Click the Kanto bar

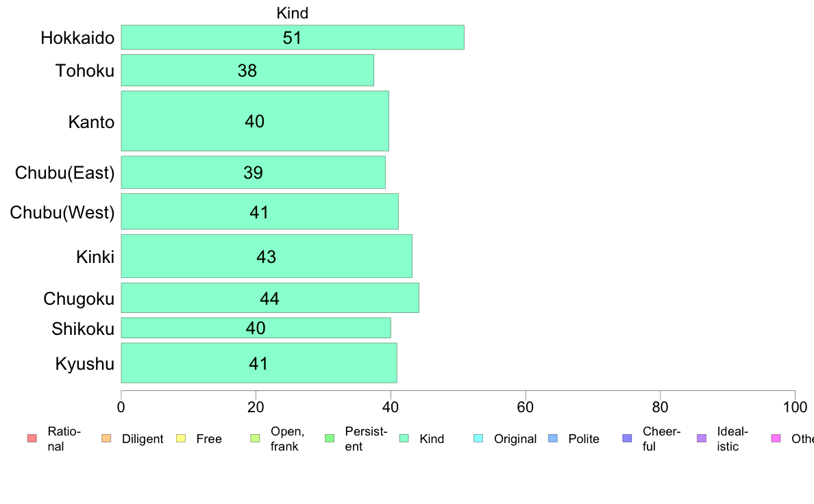coord(255,121)
